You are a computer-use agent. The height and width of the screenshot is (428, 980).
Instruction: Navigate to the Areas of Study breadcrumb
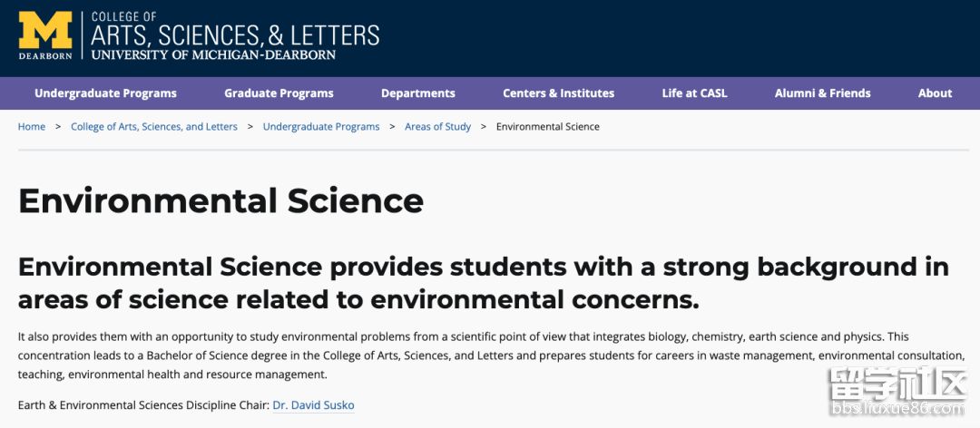point(437,127)
